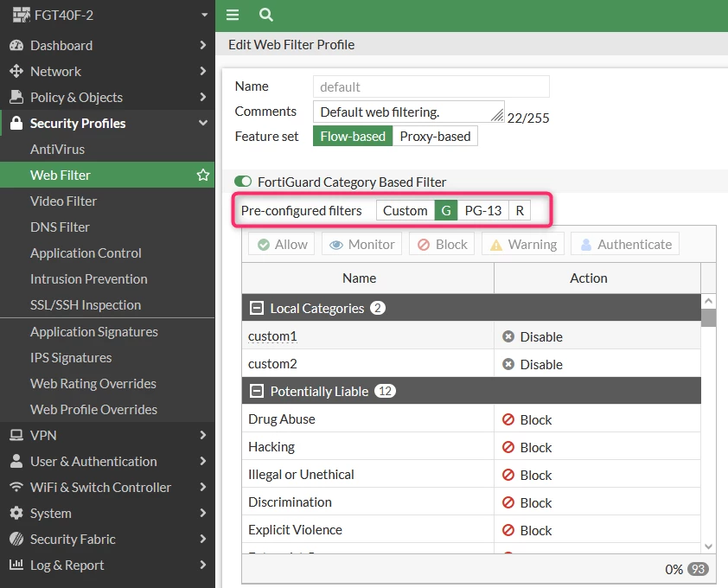Open SSL/SSH Inspection menu item
Image resolution: width=728 pixels, height=588 pixels.
[x=107, y=304]
